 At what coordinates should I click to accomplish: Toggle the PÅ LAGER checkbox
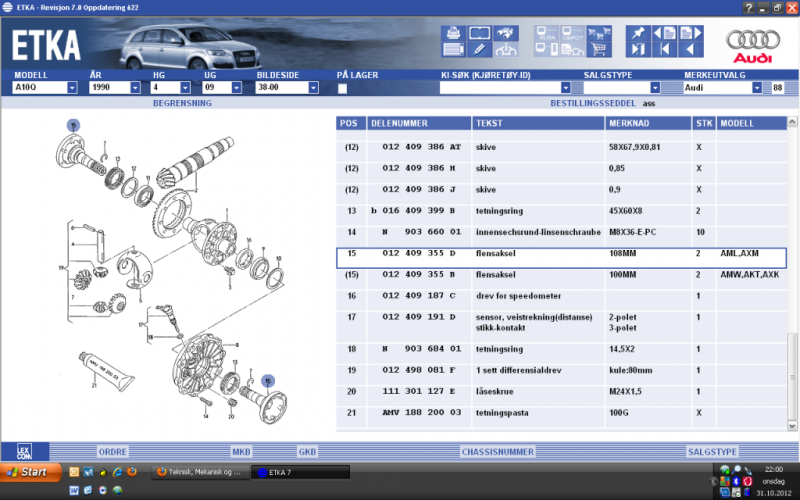(x=343, y=89)
